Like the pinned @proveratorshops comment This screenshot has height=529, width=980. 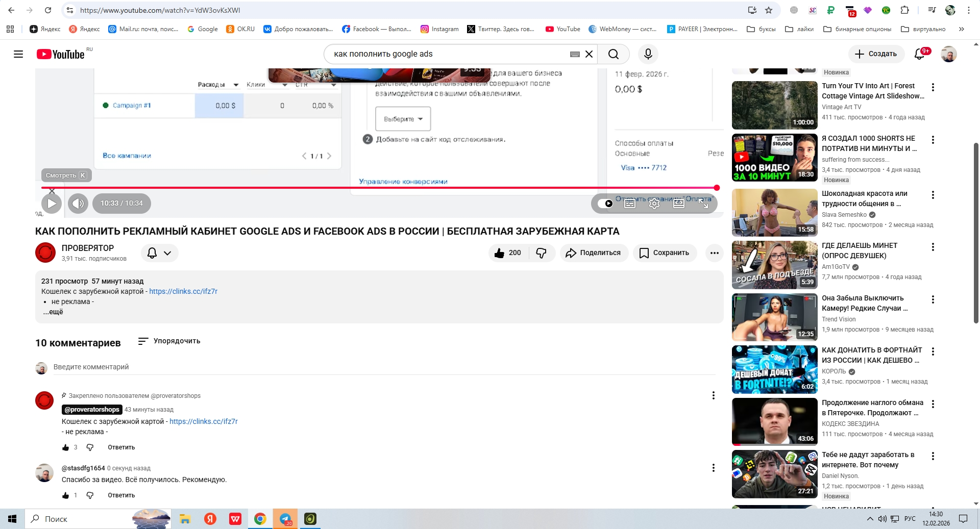(x=65, y=447)
